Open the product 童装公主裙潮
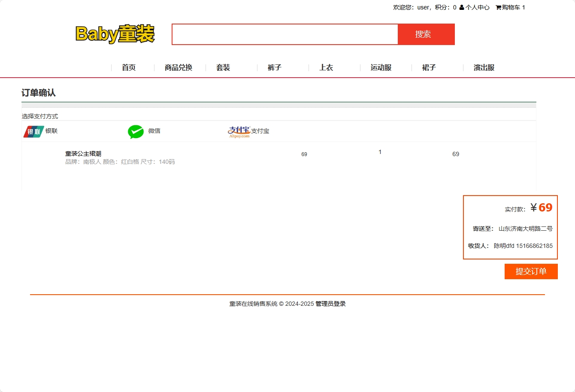Screen dimensions: 575x392 83,153
